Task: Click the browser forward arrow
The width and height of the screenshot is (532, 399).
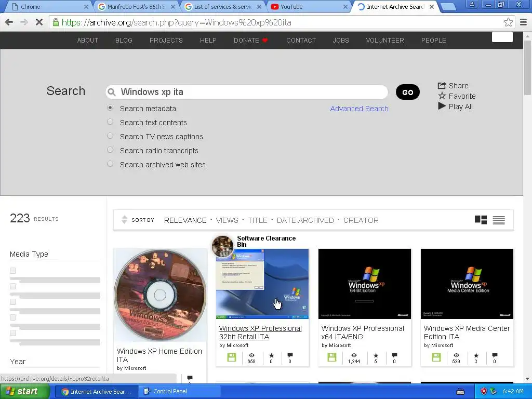Action: click(x=24, y=22)
